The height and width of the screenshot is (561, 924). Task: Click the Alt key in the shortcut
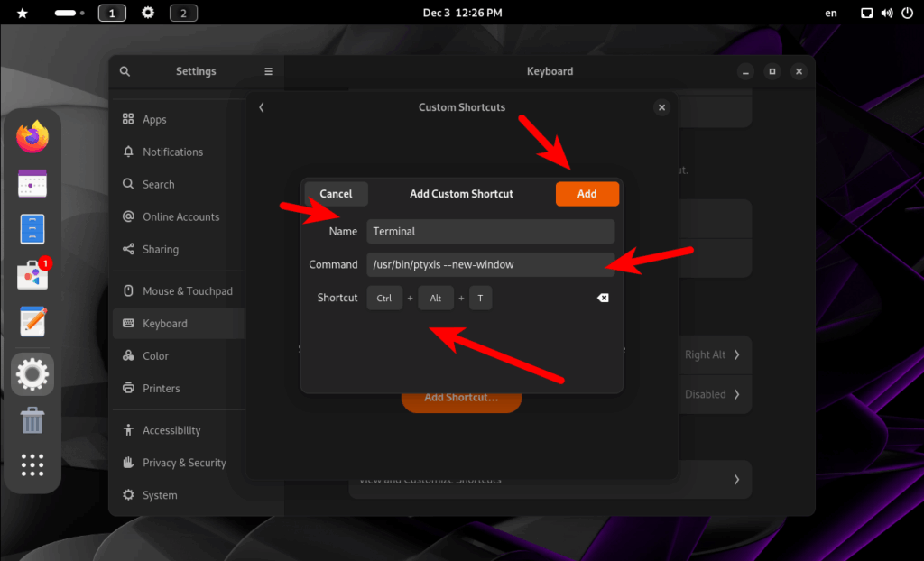(x=436, y=299)
